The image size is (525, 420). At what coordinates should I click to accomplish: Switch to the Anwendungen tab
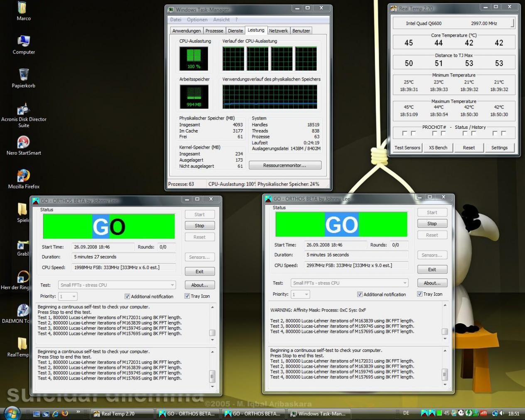click(186, 31)
